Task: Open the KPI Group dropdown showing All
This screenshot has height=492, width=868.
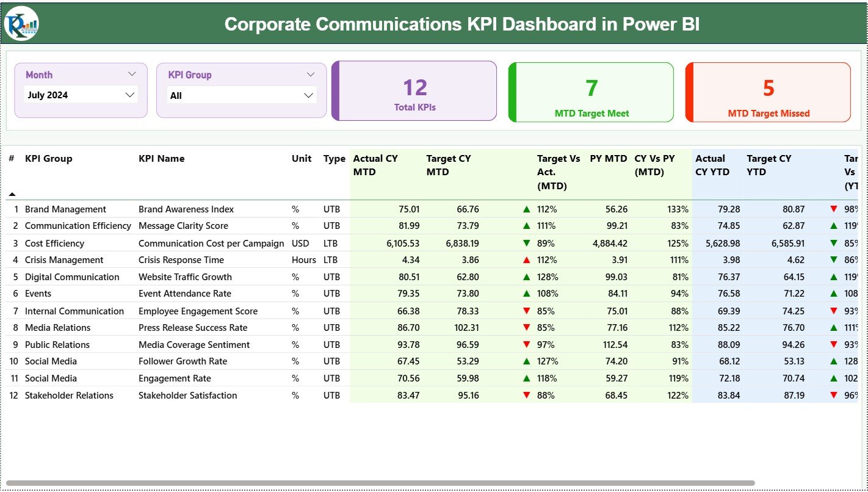Action: pyautogui.click(x=241, y=95)
